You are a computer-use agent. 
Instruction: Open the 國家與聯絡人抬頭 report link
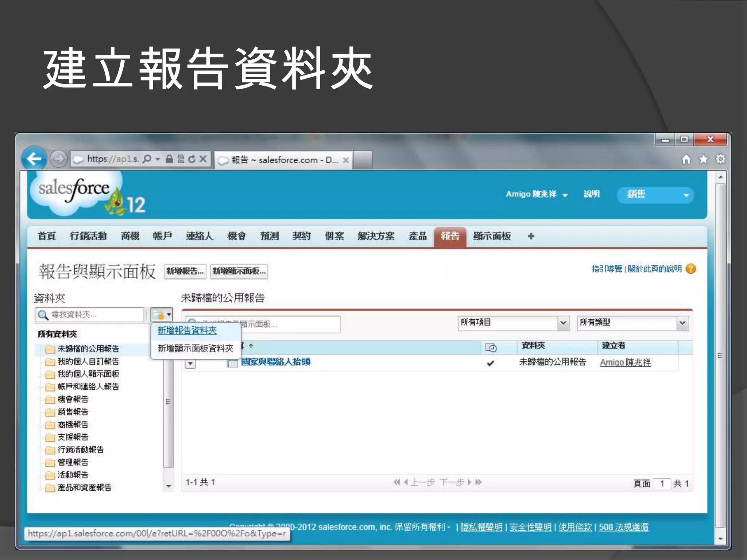click(x=276, y=362)
